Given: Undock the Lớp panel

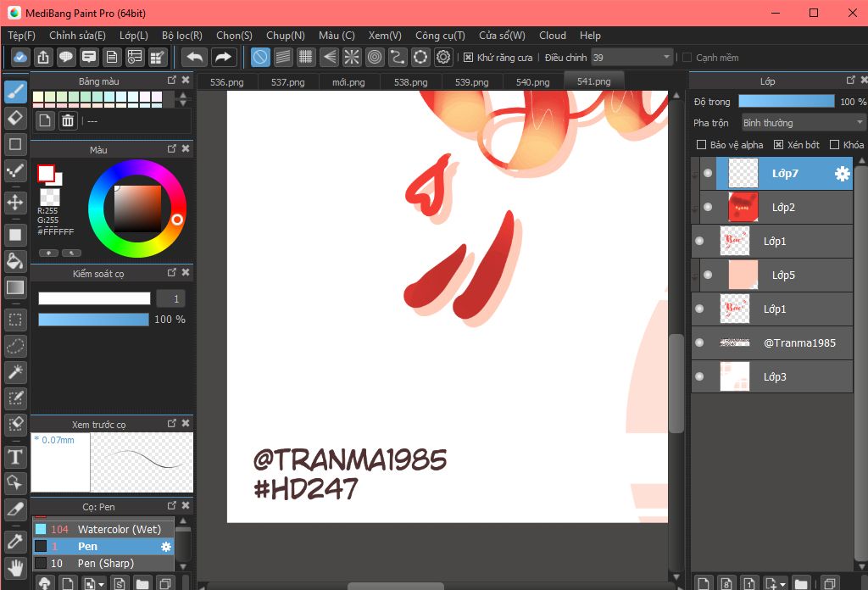Looking at the screenshot, I should (851, 81).
